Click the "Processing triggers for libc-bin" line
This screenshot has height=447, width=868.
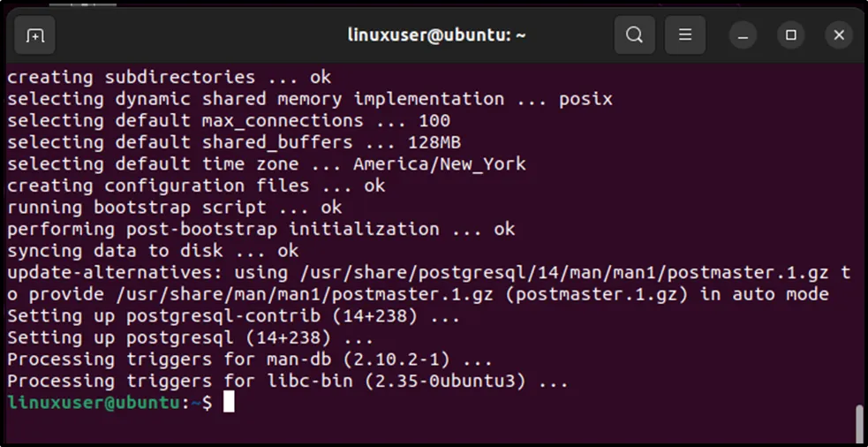tap(288, 382)
